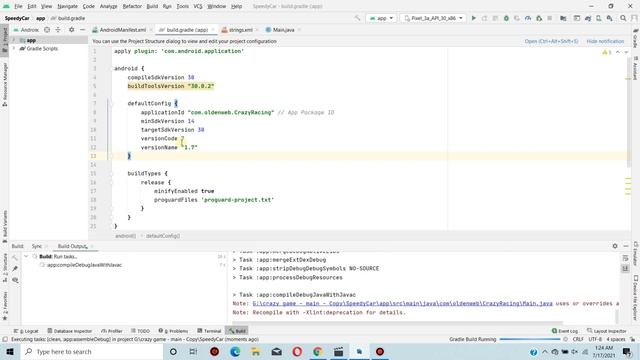
Task: Hide the Project panel with minus icon
Action: [82, 30]
